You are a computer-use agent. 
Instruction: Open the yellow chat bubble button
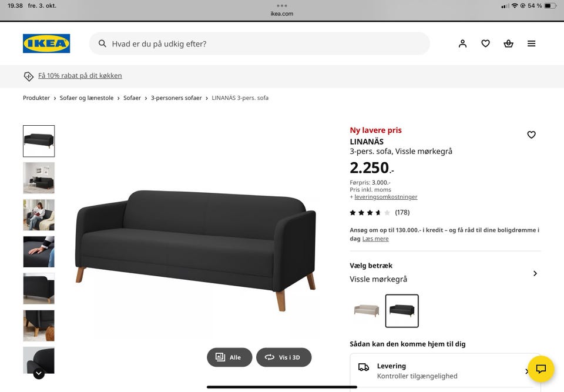pyautogui.click(x=540, y=368)
